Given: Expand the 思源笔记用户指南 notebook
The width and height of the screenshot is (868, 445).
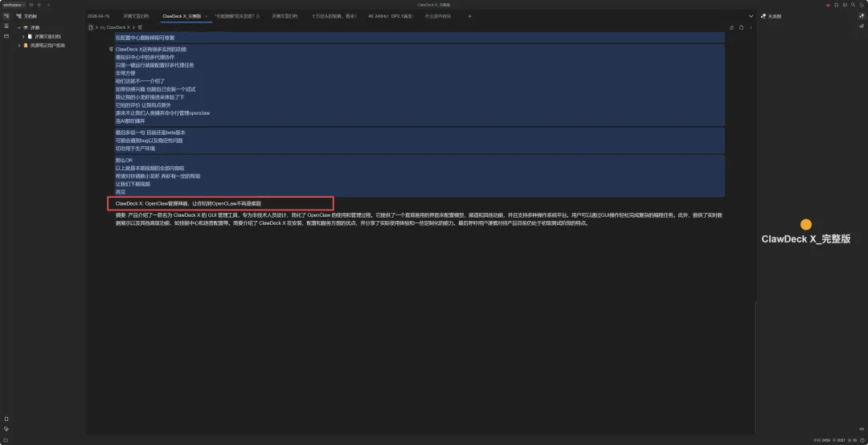Looking at the screenshot, I should pyautogui.click(x=18, y=46).
